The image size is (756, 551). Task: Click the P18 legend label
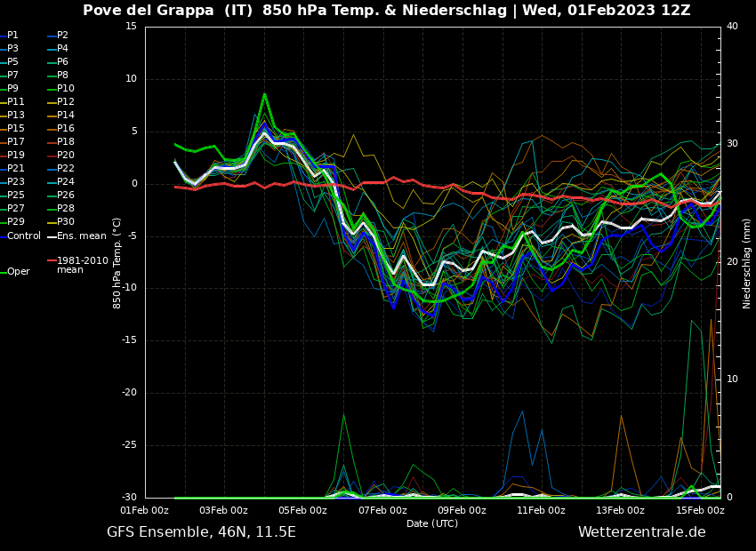(66, 141)
